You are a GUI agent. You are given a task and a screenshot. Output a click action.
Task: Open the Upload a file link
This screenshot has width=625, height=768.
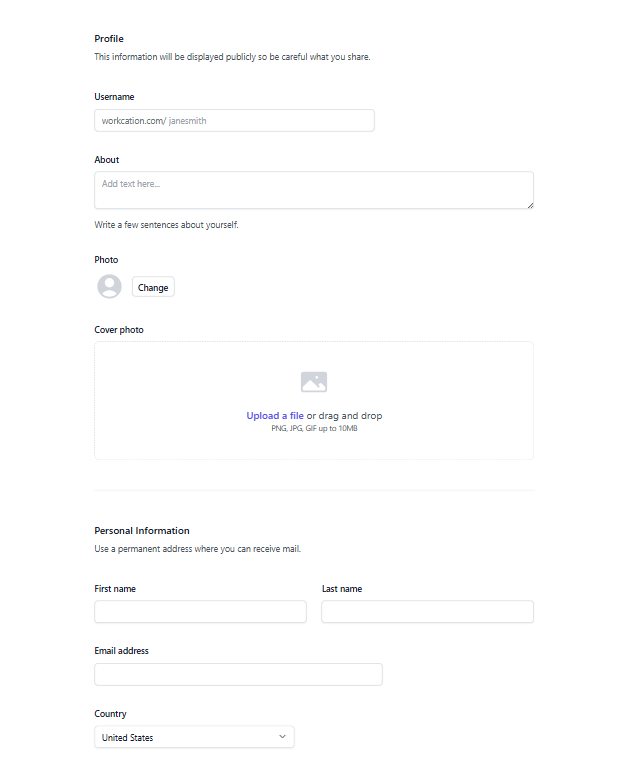(x=275, y=416)
